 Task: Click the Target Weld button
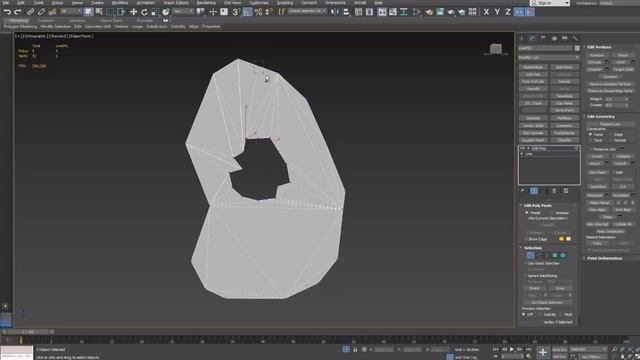click(x=623, y=69)
